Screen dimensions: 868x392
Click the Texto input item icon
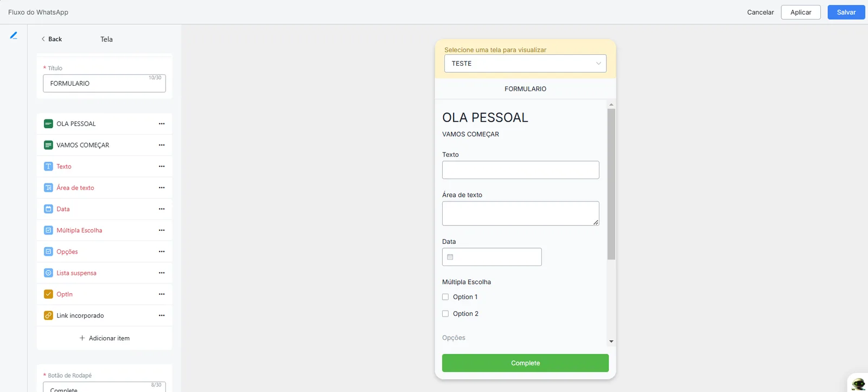[48, 166]
